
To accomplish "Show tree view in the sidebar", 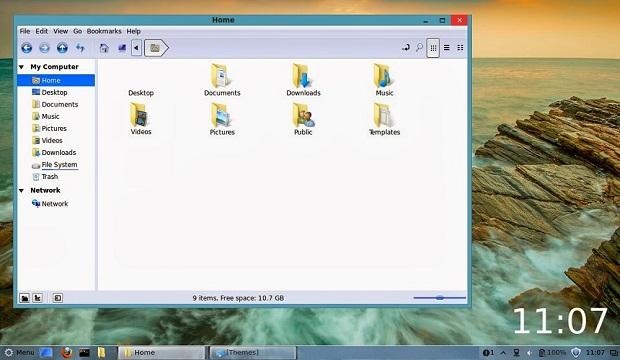I will 38,298.
